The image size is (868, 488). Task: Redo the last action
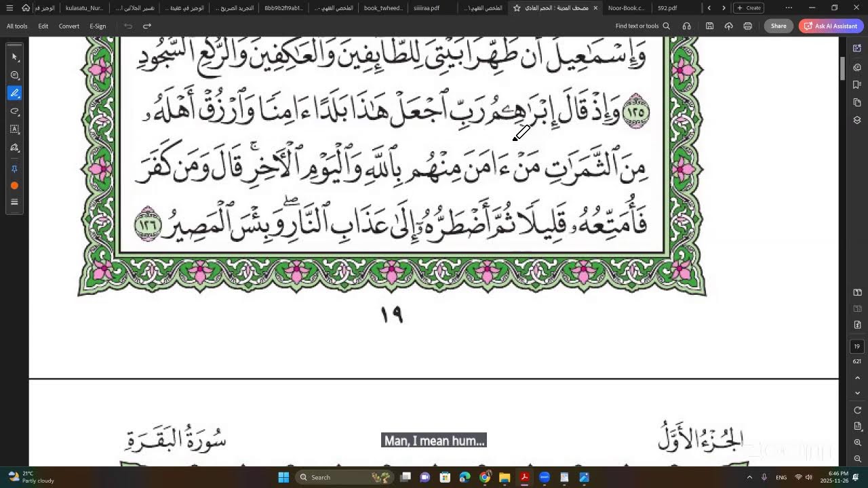pyautogui.click(x=147, y=26)
